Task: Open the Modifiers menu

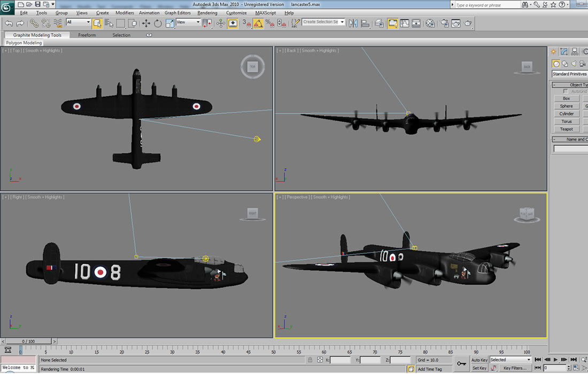Action: point(125,13)
